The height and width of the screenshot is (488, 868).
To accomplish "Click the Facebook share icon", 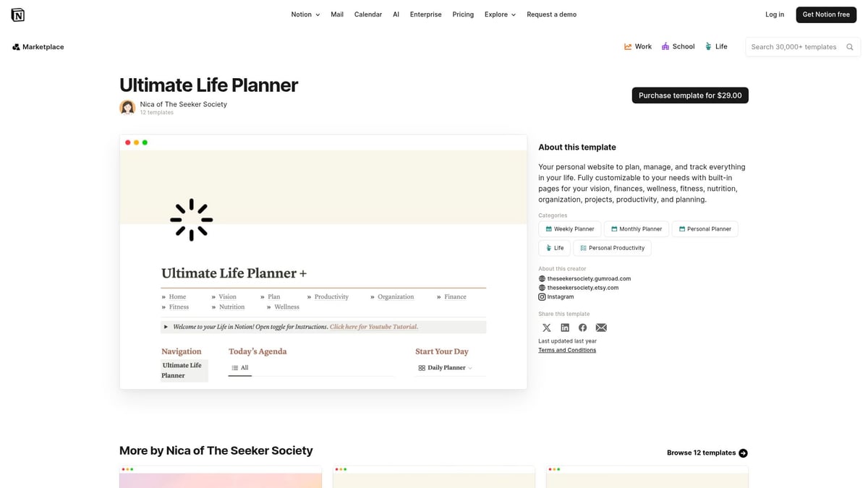I will pos(582,327).
